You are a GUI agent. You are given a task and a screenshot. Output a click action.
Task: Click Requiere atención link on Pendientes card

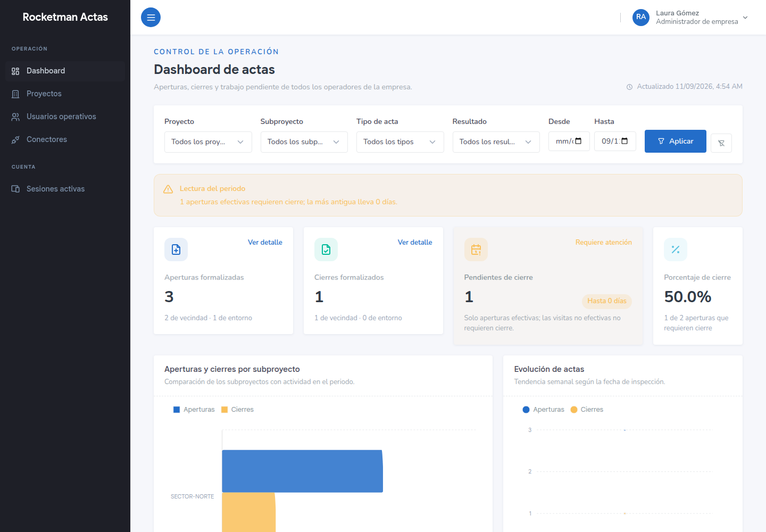[604, 242]
